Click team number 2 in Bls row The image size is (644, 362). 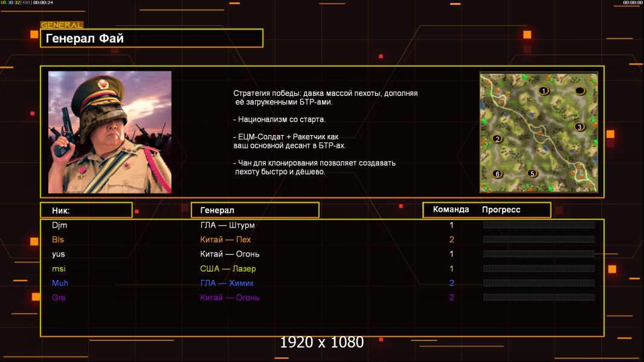(x=451, y=240)
